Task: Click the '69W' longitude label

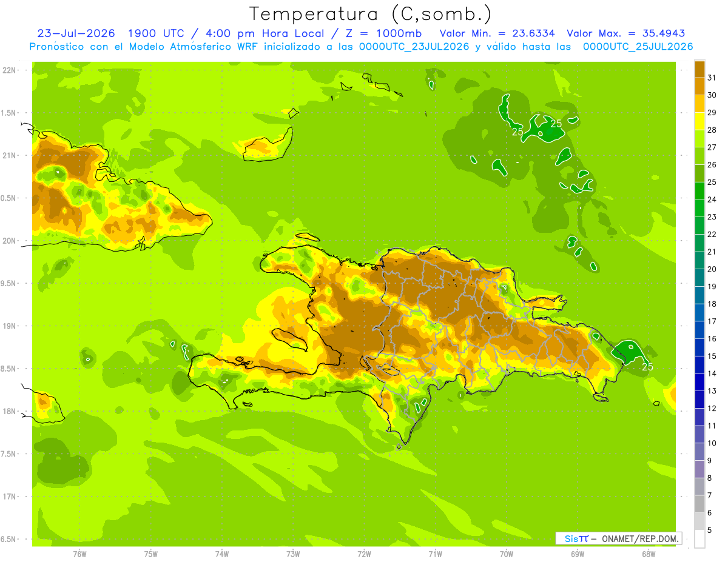Action: coord(578,554)
